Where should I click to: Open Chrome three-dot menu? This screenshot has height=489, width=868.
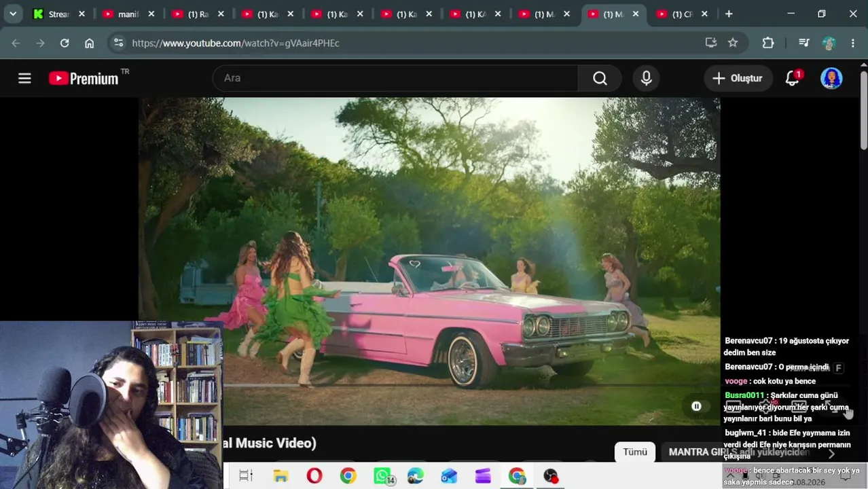853,43
